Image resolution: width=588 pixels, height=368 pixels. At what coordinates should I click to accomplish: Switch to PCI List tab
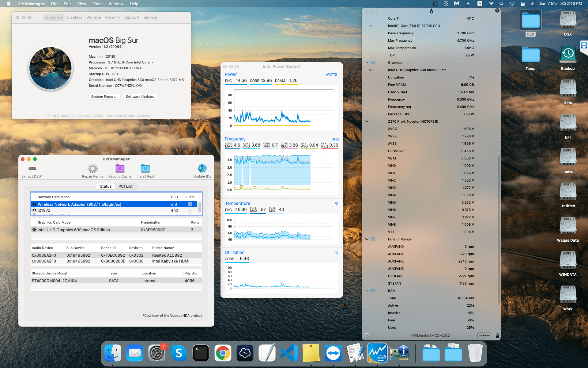click(x=126, y=186)
